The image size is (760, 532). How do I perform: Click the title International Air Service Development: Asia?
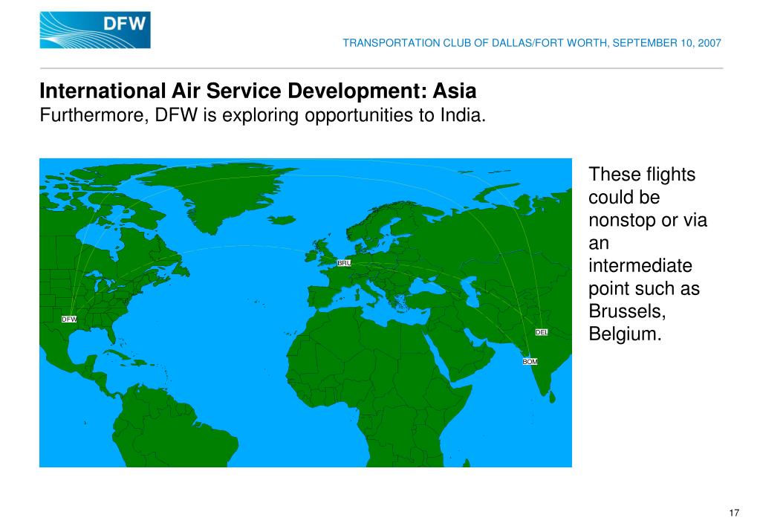click(x=258, y=91)
